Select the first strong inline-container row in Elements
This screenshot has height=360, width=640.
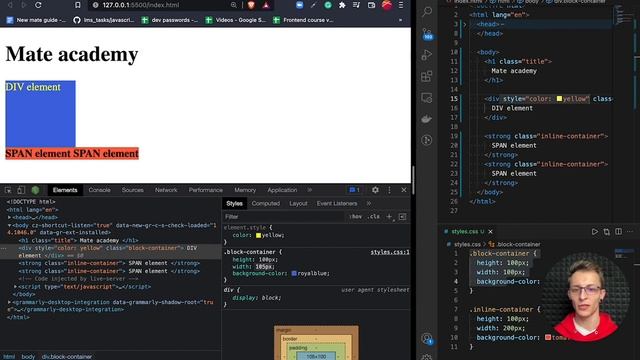click(110, 263)
